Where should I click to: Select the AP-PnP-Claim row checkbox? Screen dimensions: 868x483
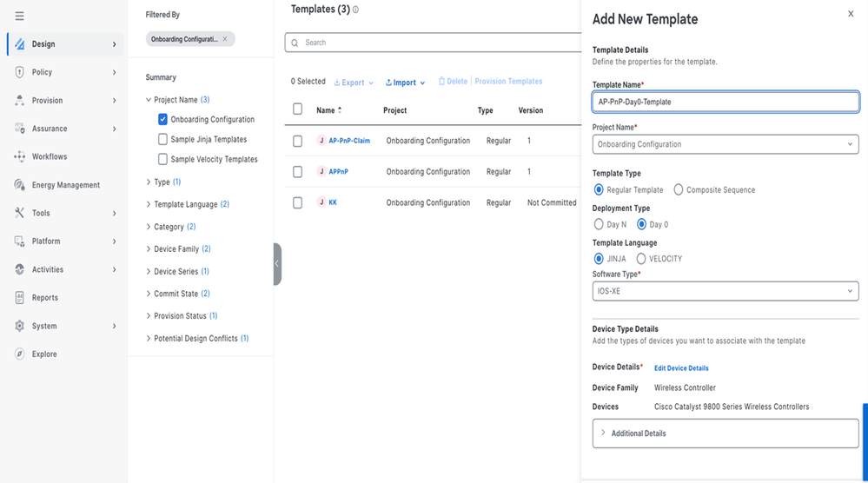pyautogui.click(x=298, y=141)
